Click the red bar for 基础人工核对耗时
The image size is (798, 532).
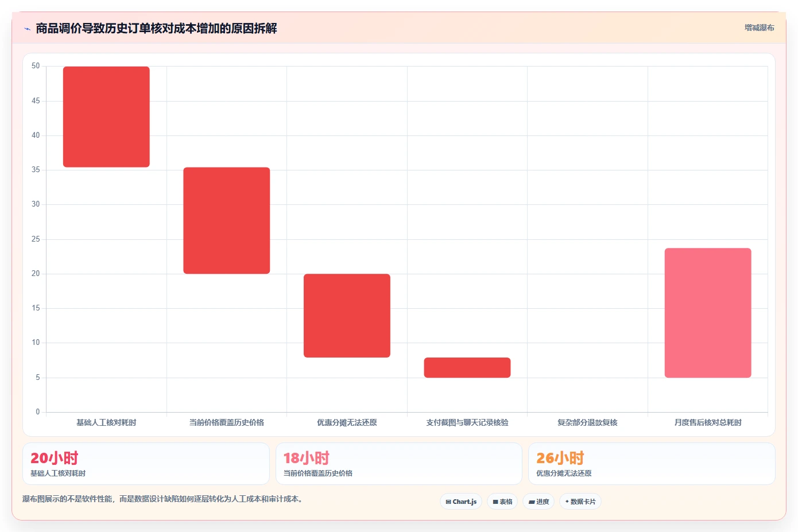click(x=106, y=117)
